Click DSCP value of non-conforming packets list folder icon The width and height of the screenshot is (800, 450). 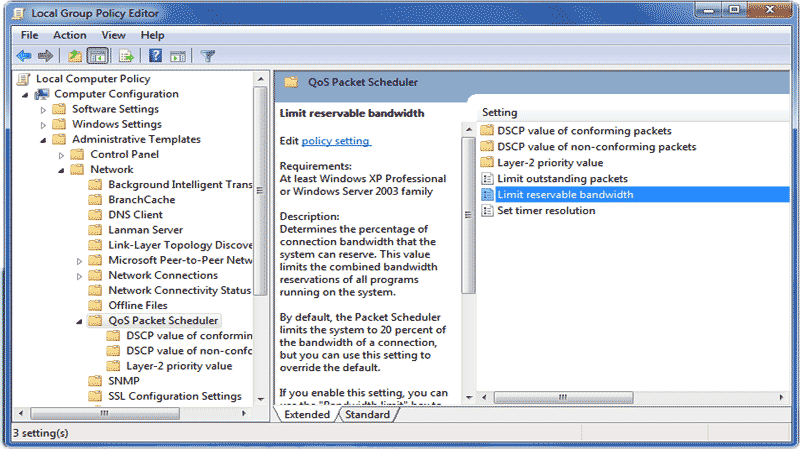click(487, 146)
